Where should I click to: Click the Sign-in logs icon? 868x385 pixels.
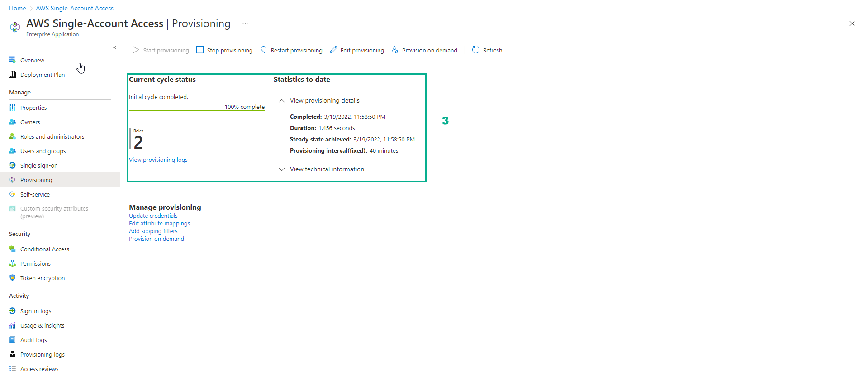click(x=12, y=311)
